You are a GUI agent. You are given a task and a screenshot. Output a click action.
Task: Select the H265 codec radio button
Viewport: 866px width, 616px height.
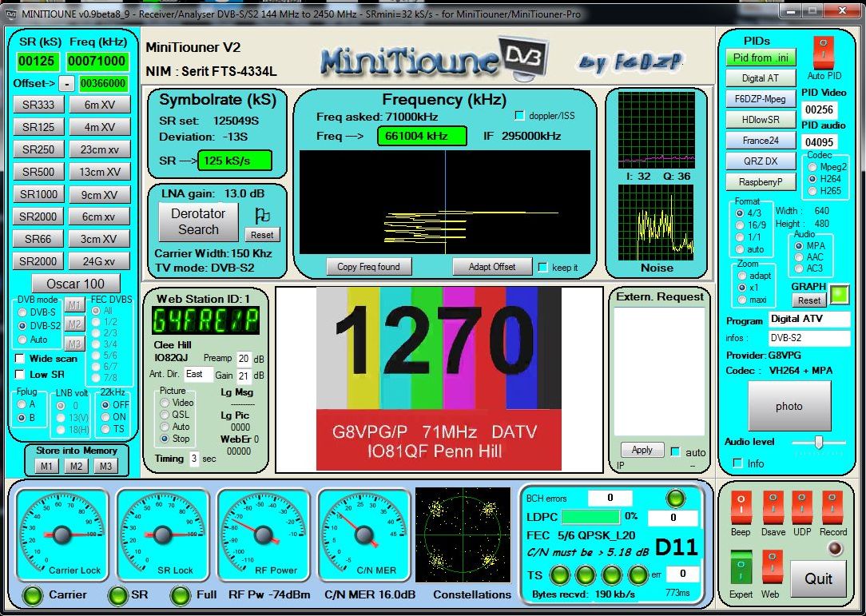[x=812, y=191]
